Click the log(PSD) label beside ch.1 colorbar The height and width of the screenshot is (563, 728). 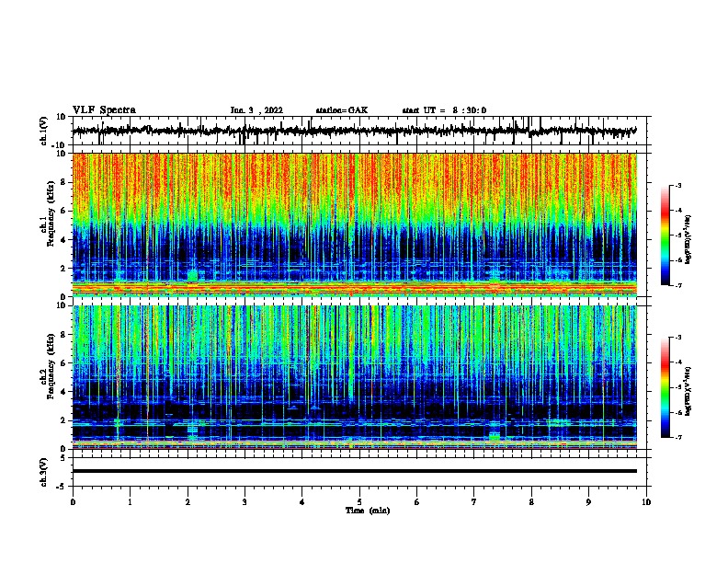click(x=688, y=239)
